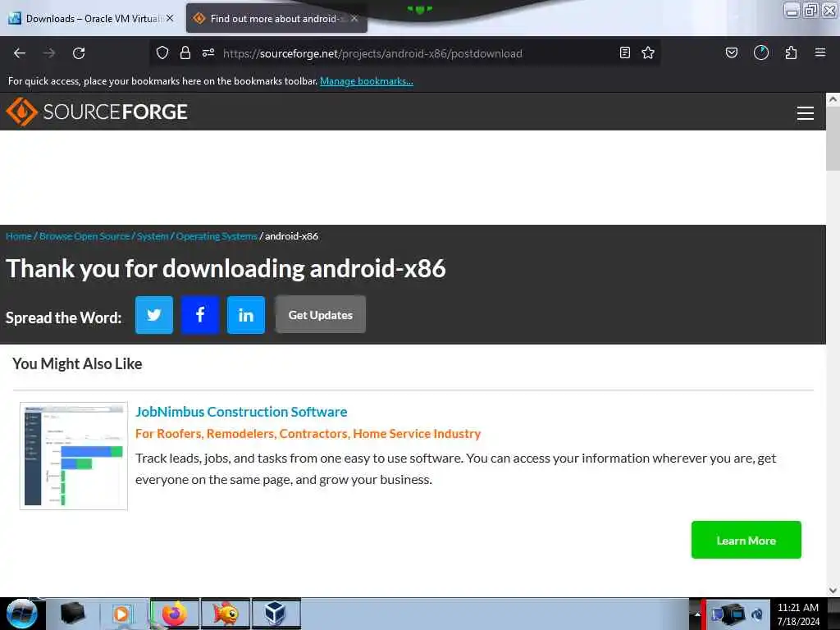Close the Downloads Oracle VM VirtualBox tab

point(170,18)
